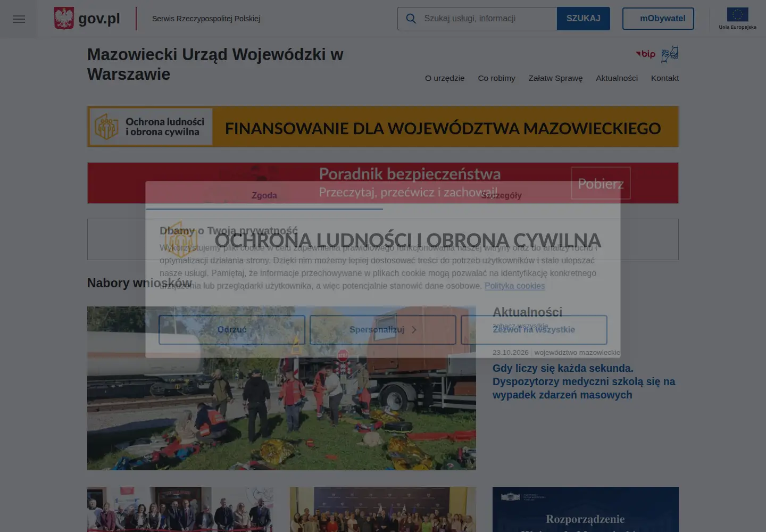The image size is (766, 532).
Task: Open the BIP logo link
Action: coord(646,54)
